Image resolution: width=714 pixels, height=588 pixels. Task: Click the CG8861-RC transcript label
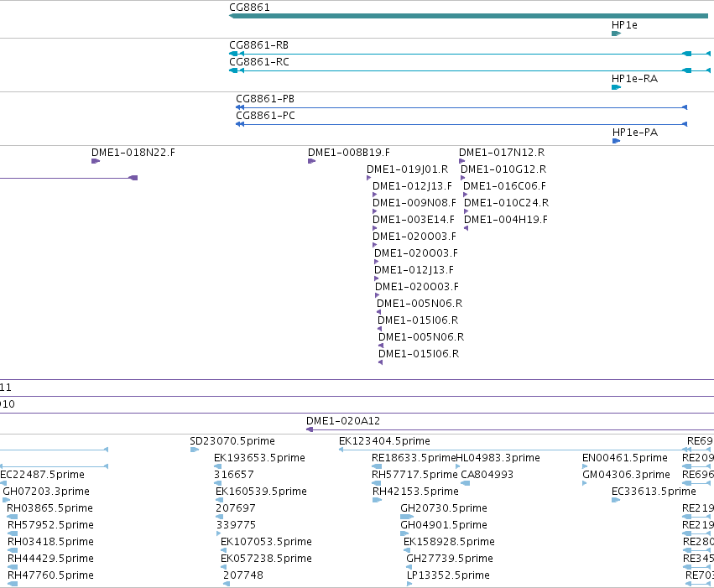click(x=259, y=62)
